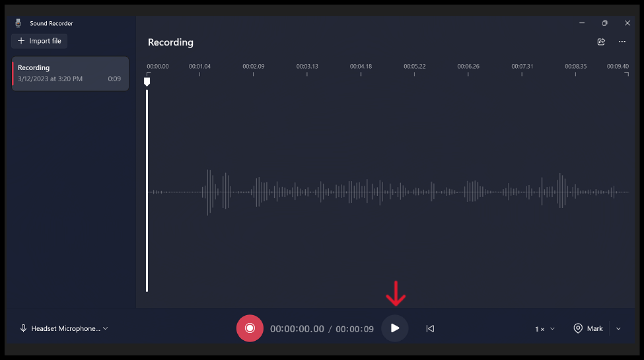The height and width of the screenshot is (360, 644).
Task: Click the plus icon on Import file
Action: [x=21, y=41]
